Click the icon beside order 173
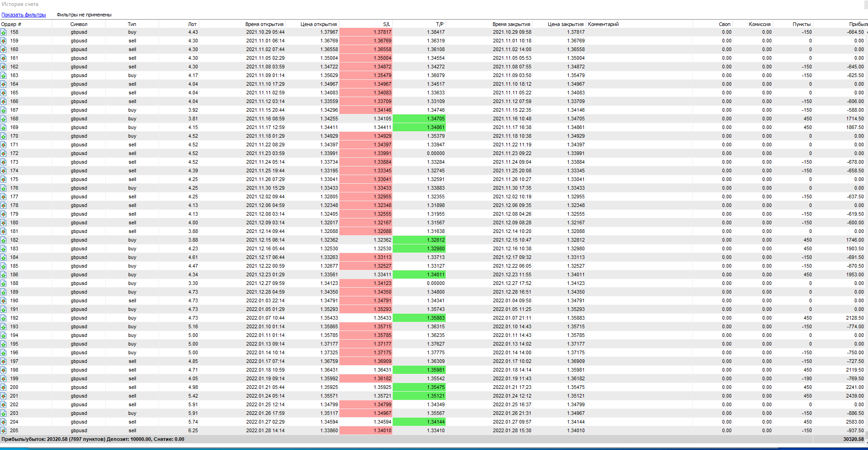 4,162
